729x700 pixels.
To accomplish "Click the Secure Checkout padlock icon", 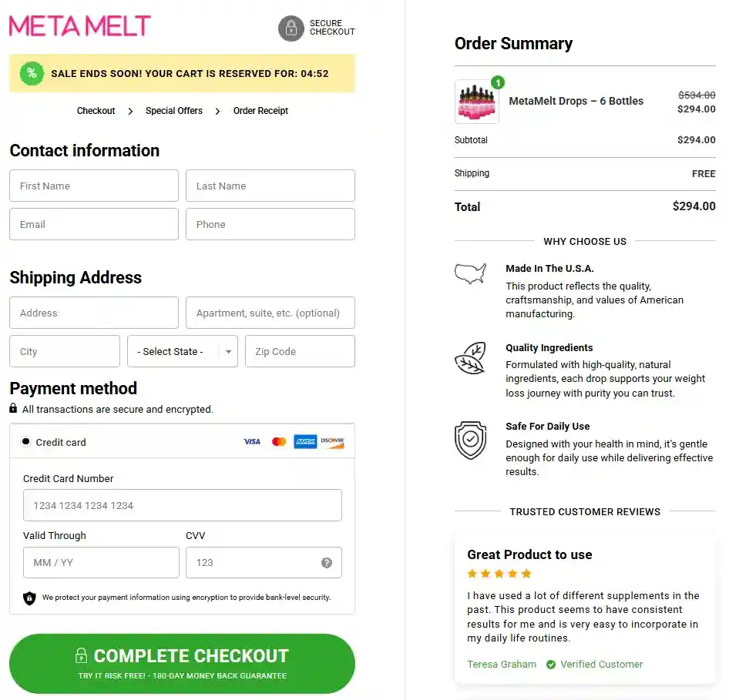I will click(x=291, y=28).
